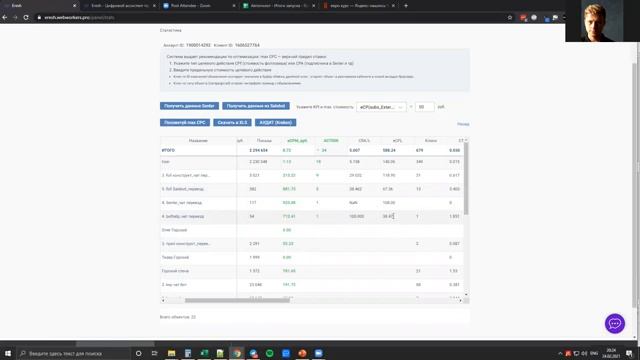This screenshot has height=360, width=640.
Task: Click the Назад link
Action: pos(463,124)
